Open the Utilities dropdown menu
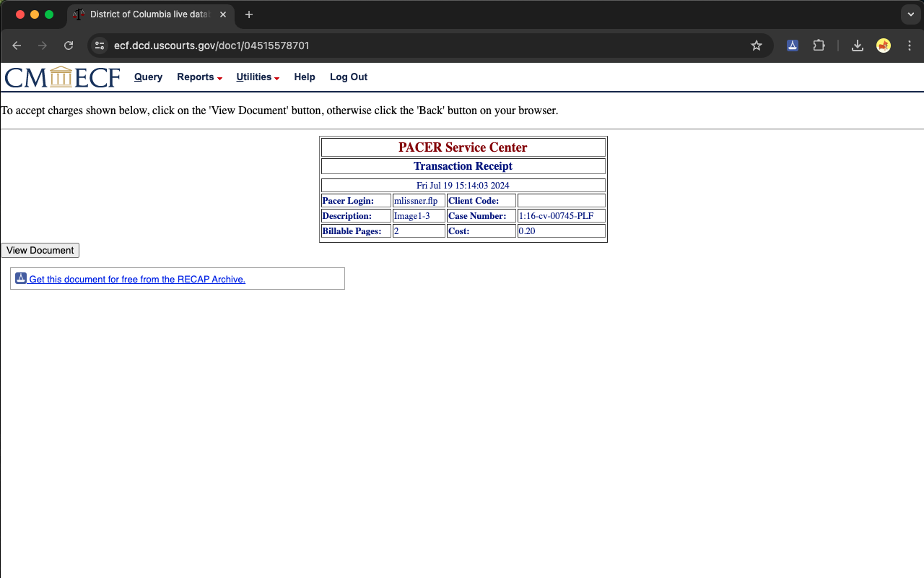 pyautogui.click(x=258, y=77)
